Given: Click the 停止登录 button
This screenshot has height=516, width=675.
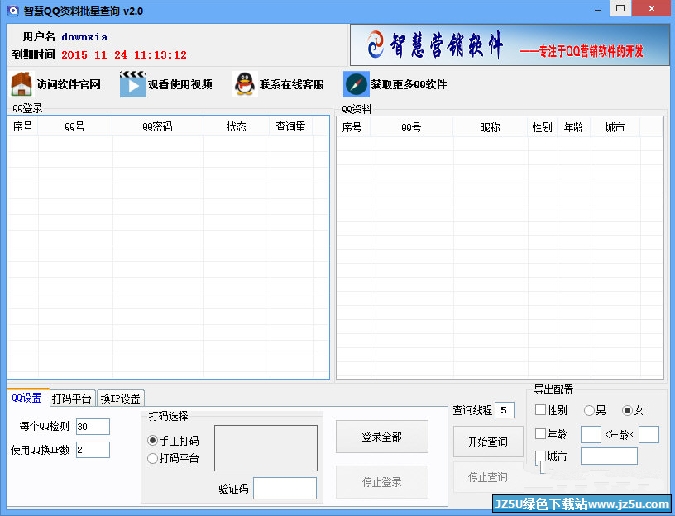Looking at the screenshot, I should tap(382, 482).
